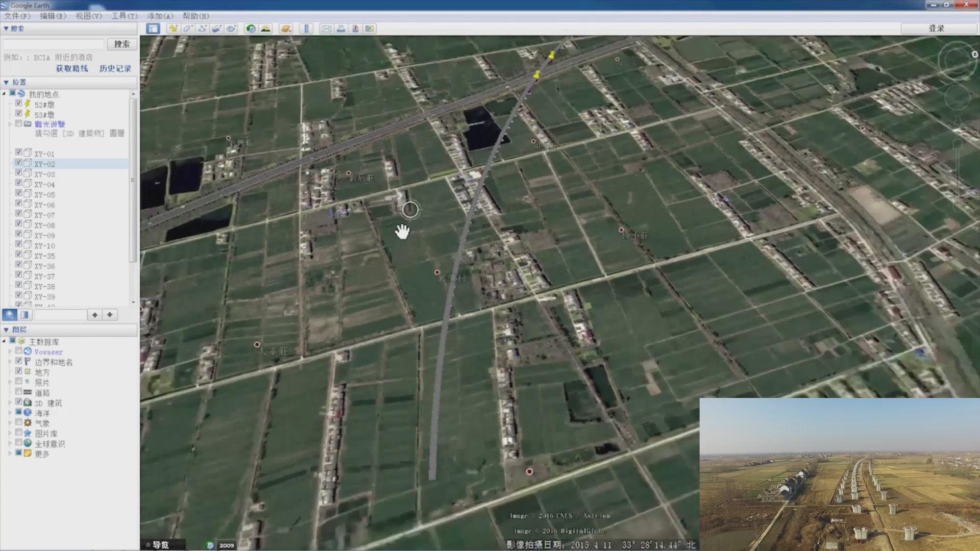This screenshot has height=551, width=980.
Task: Collapse the 我的地点 tree node
Action: (x=4, y=94)
